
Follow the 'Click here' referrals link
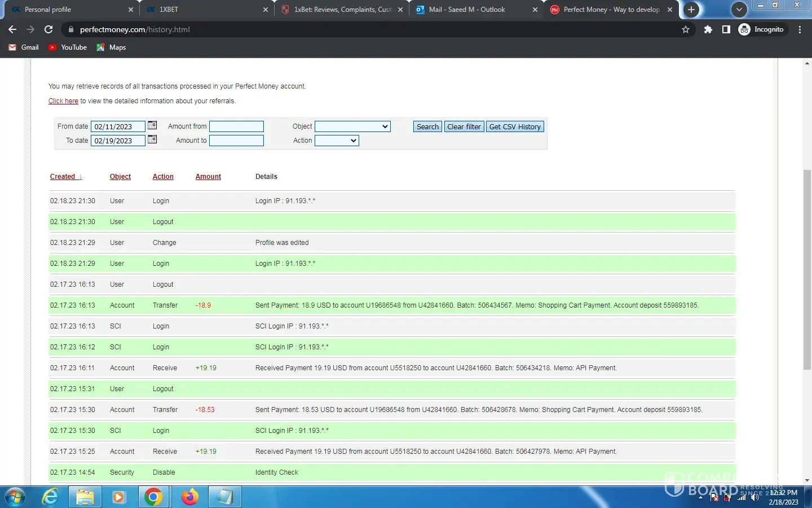63,101
